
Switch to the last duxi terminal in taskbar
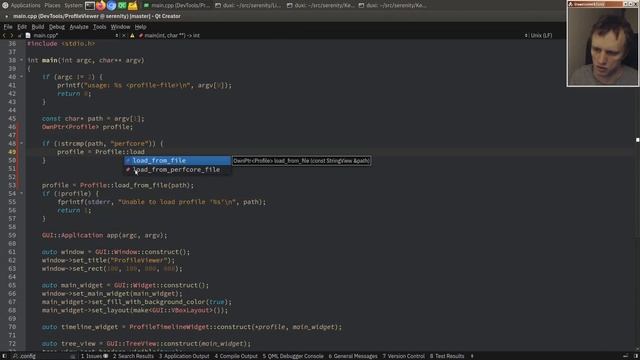(393, 6)
